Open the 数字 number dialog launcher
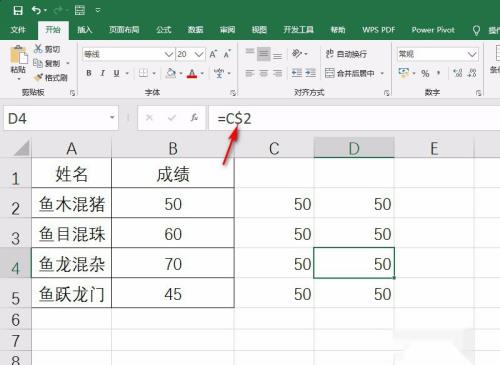 pyautogui.click(x=478, y=93)
